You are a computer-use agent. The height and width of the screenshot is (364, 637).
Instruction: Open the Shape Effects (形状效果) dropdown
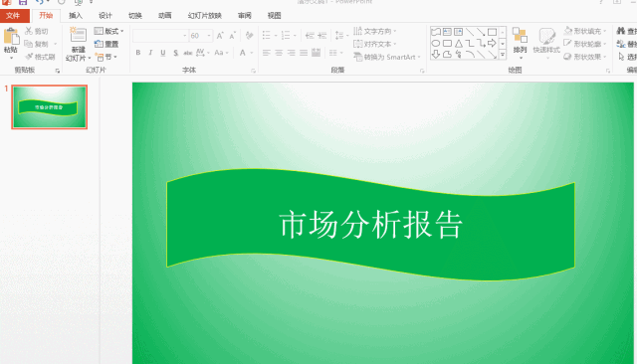tap(585, 57)
